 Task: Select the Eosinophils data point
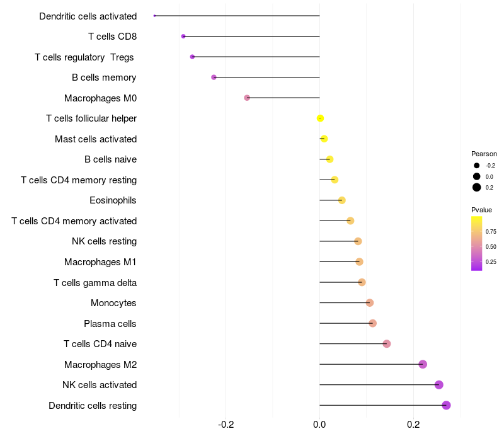point(341,200)
